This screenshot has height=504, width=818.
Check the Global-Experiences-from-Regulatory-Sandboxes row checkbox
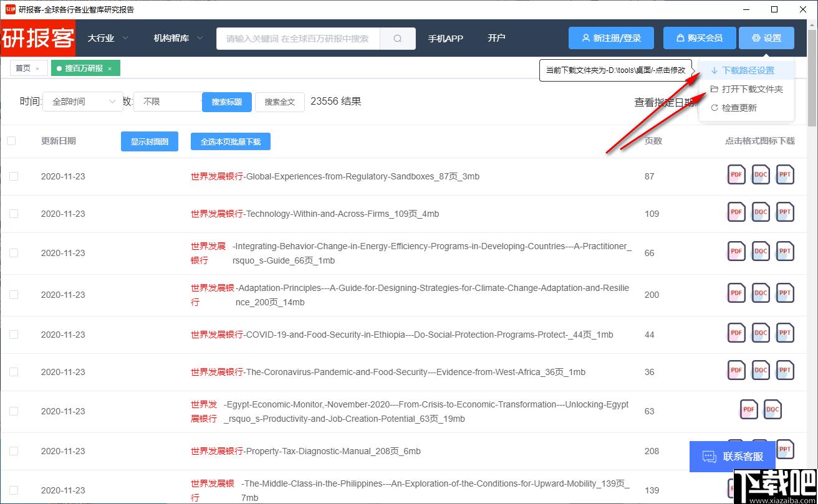[x=14, y=176]
